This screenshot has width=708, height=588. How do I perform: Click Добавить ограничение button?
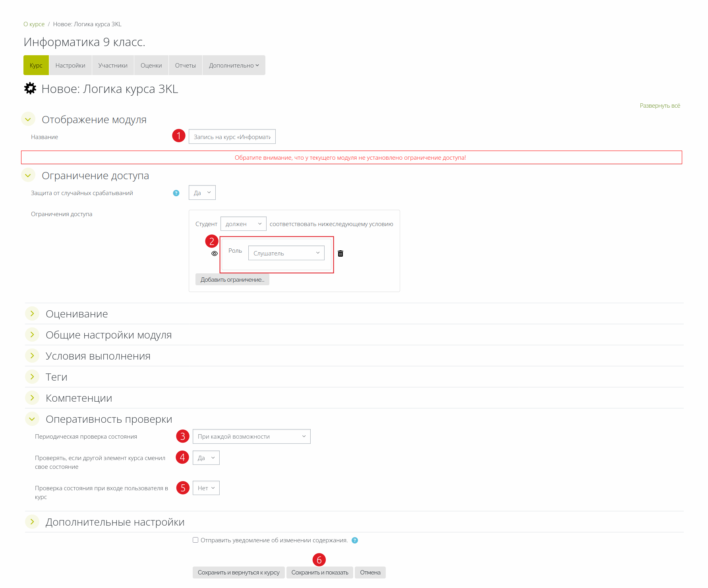click(x=232, y=279)
